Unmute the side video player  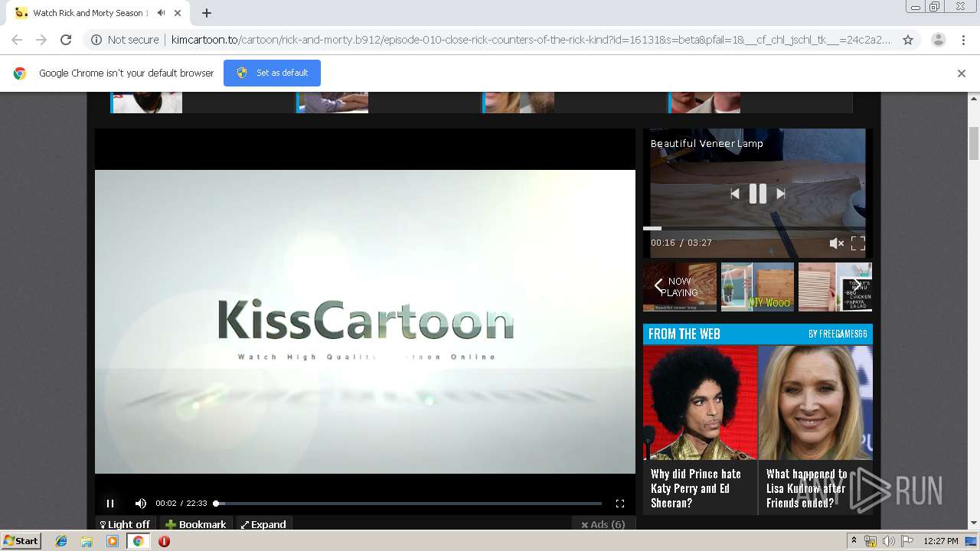[x=836, y=243]
